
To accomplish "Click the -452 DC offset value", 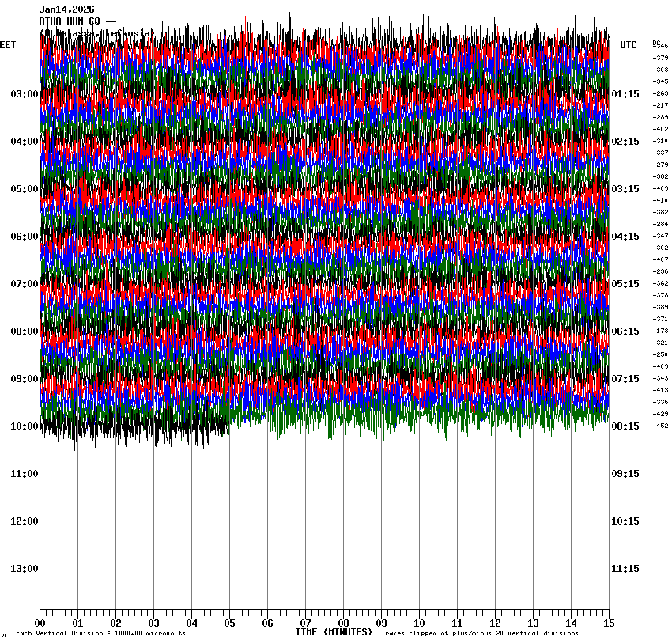I will coord(660,426).
